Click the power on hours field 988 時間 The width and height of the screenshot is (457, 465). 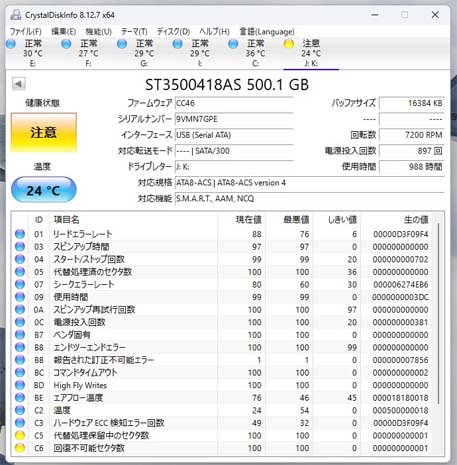click(x=412, y=167)
